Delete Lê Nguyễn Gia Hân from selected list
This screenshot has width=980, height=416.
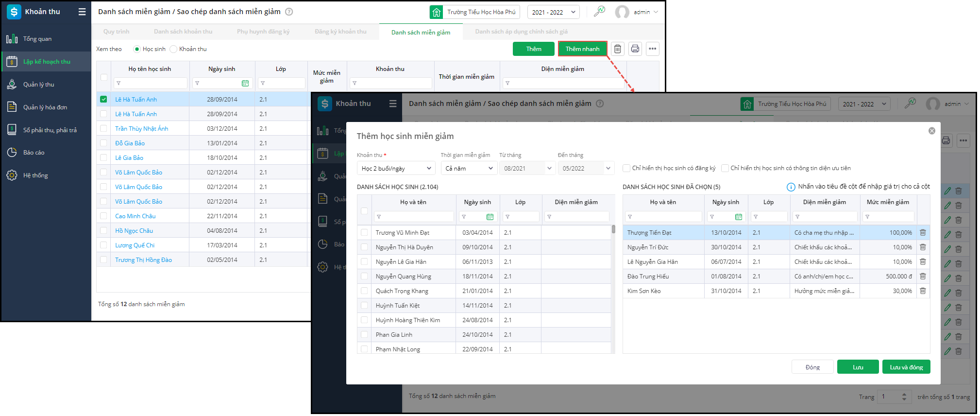click(x=923, y=262)
